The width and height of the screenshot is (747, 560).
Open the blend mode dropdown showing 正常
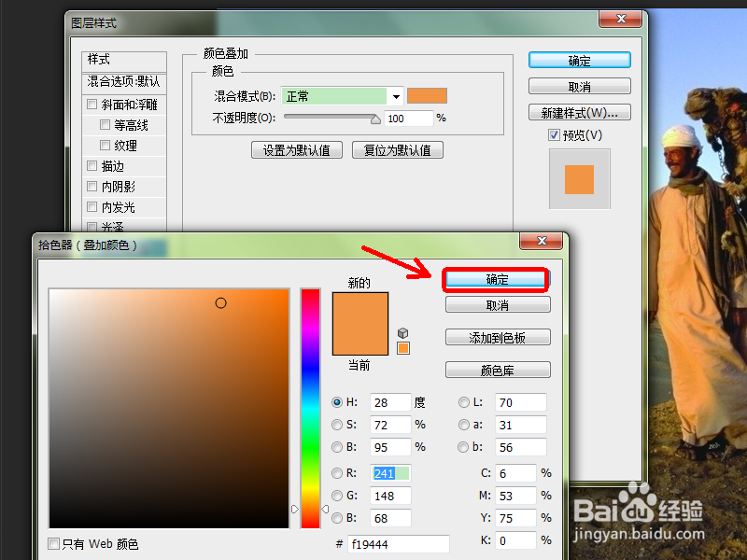click(343, 96)
